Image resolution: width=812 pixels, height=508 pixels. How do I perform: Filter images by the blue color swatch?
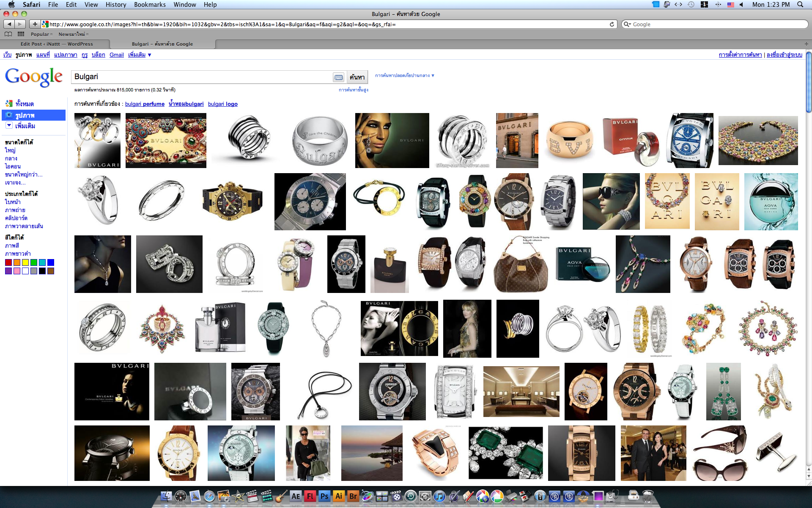(51, 262)
